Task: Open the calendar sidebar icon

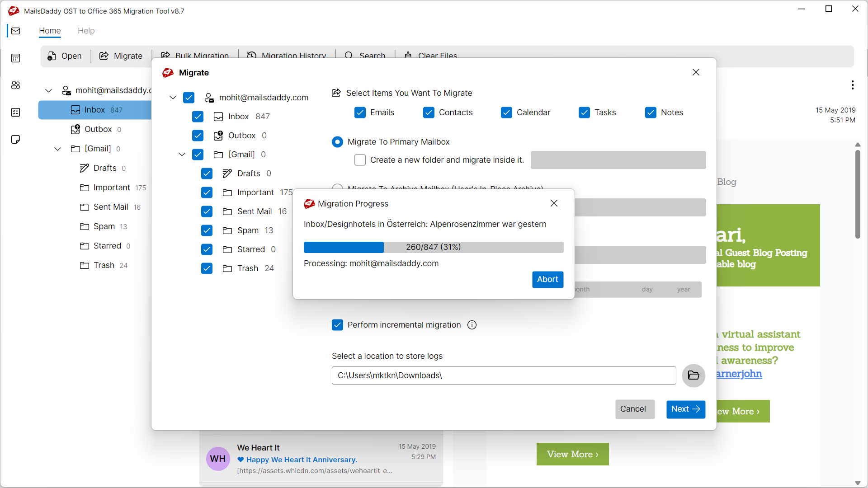Action: click(16, 58)
